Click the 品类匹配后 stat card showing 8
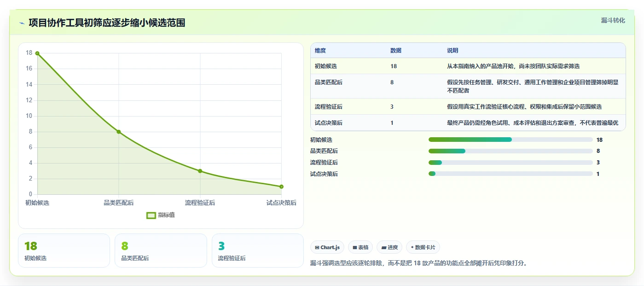The height and width of the screenshot is (286, 644). [161, 251]
